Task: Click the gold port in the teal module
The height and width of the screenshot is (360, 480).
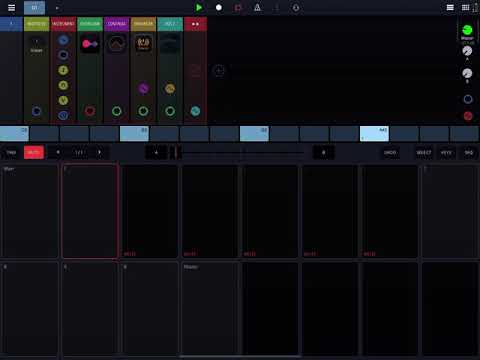Action: tap(170, 89)
